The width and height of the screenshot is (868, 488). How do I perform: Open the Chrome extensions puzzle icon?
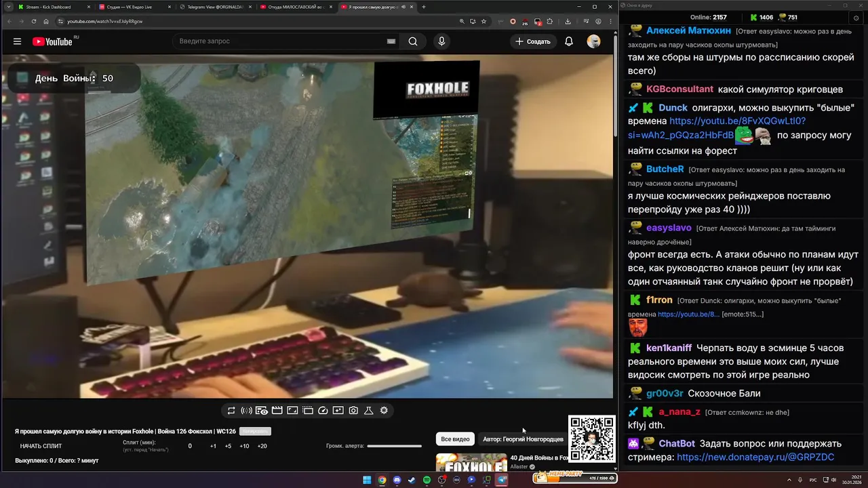click(x=550, y=21)
